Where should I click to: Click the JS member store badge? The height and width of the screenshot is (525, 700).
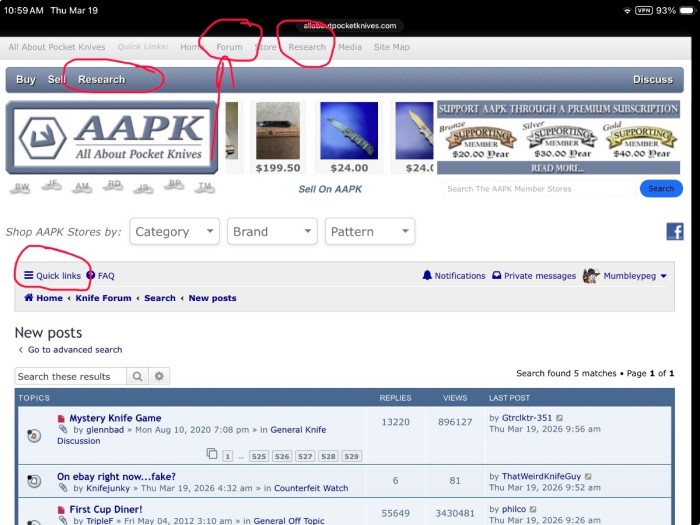[x=143, y=188]
